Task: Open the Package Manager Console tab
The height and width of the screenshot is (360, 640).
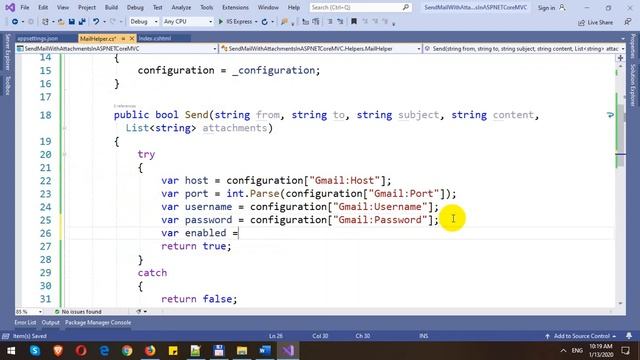Action: point(98,322)
